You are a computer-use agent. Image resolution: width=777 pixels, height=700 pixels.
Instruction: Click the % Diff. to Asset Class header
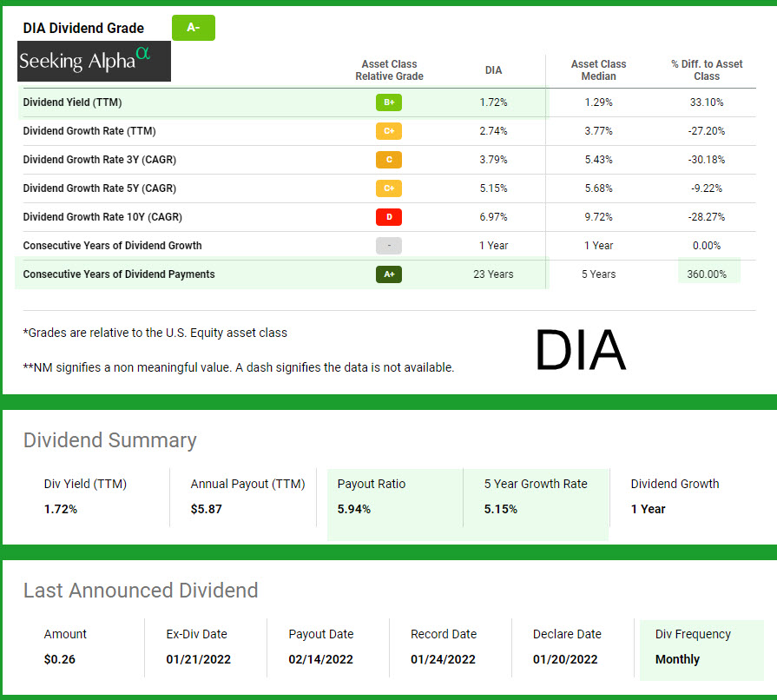coord(706,70)
